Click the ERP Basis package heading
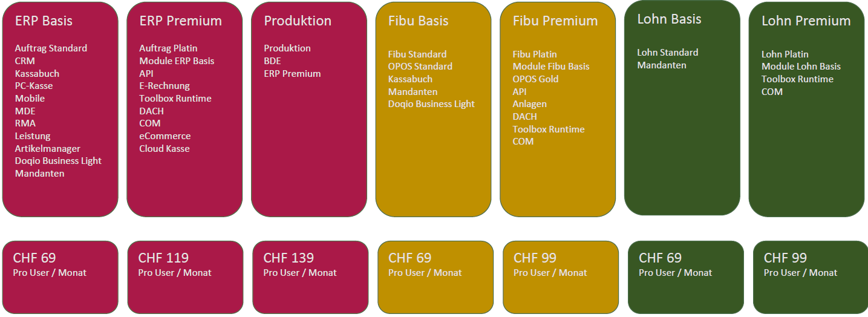868x317 pixels. tap(44, 21)
